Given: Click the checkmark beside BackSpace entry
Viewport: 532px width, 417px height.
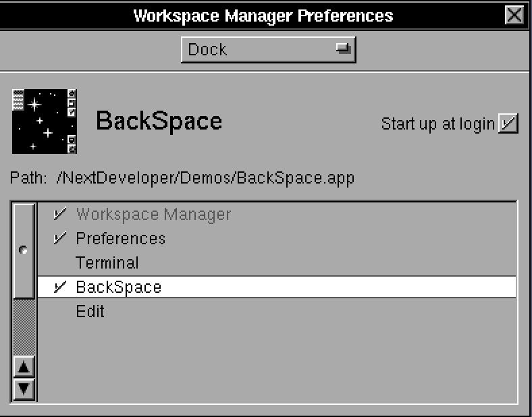Looking at the screenshot, I should coord(60,287).
